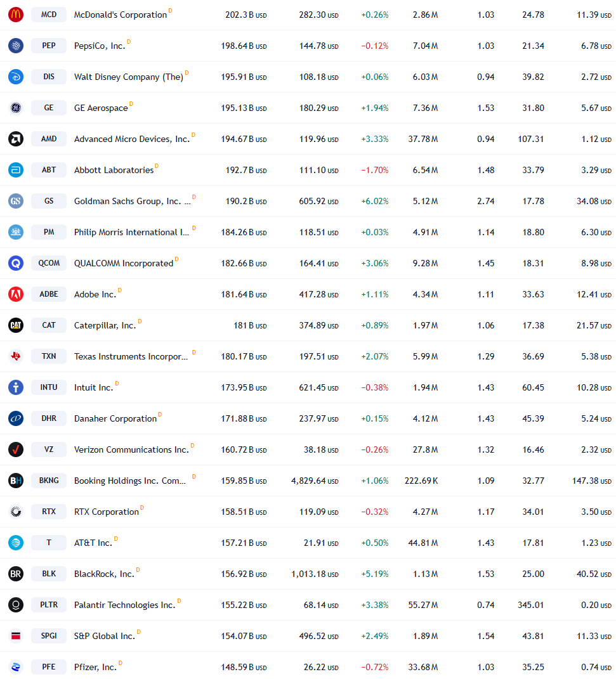Open McDonald's Corporation company link
Screen dimensions: 616x679
pos(121,15)
